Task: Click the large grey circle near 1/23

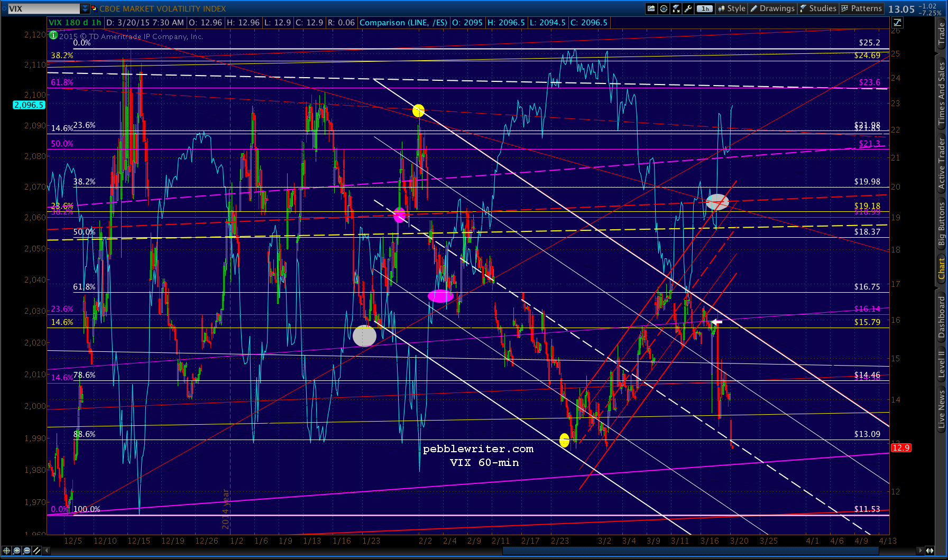Action: [x=364, y=335]
